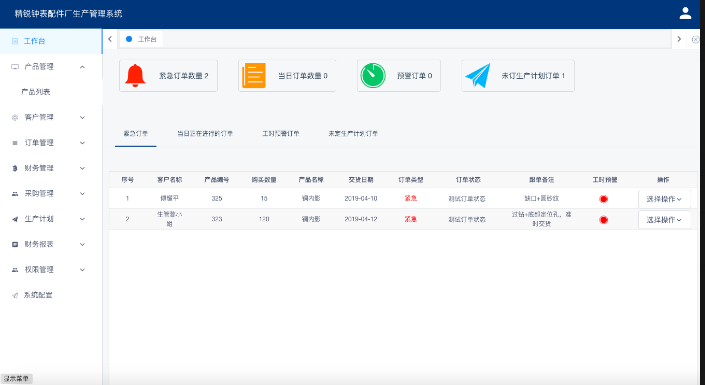Click the tab bar left arrow
The width and height of the screenshot is (705, 385).
(110, 39)
